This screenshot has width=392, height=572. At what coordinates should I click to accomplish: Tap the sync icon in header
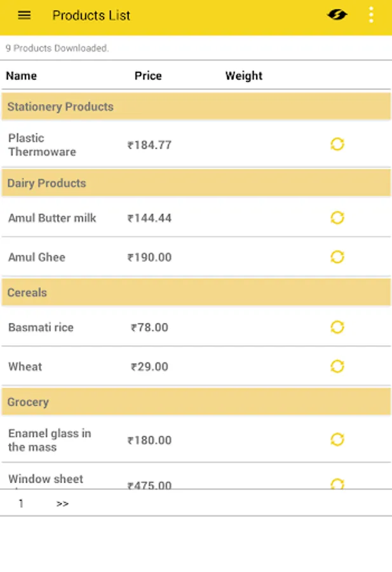click(337, 15)
